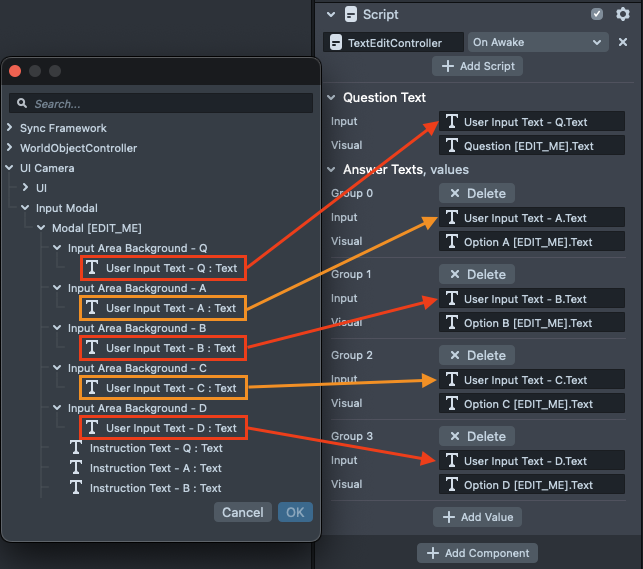Expand the UI tree node
This screenshot has height=569, width=643.
[25, 187]
